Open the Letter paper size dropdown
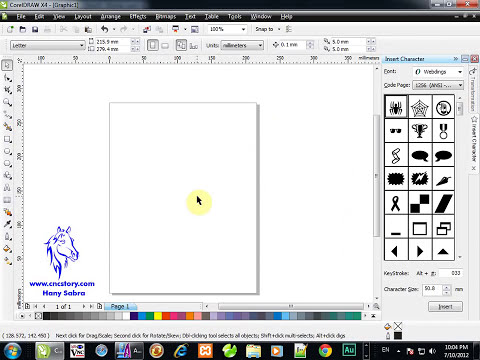 (48, 45)
